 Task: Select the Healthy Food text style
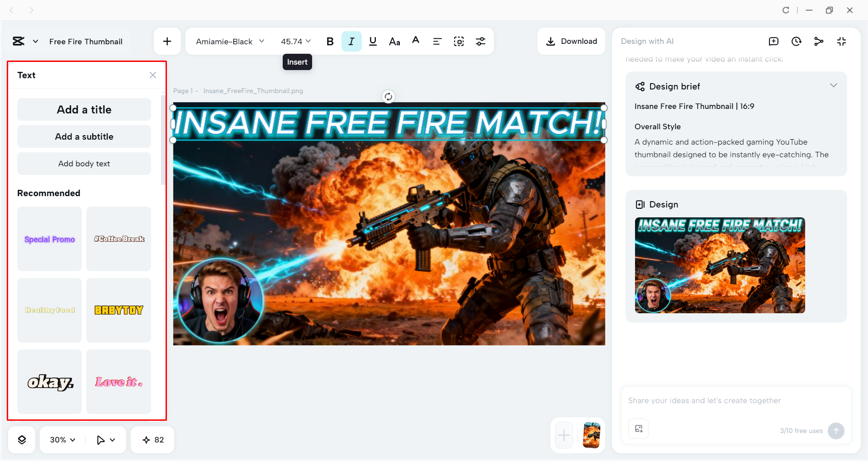[49, 310]
